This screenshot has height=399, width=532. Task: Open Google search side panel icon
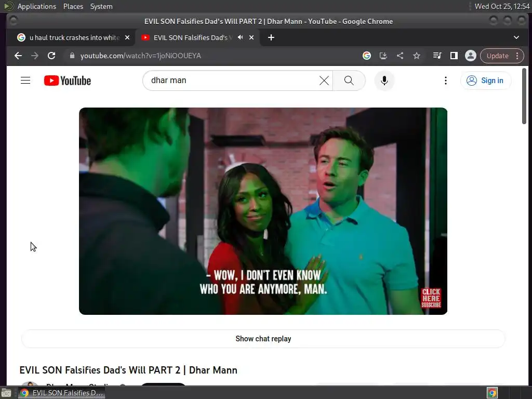click(x=366, y=56)
